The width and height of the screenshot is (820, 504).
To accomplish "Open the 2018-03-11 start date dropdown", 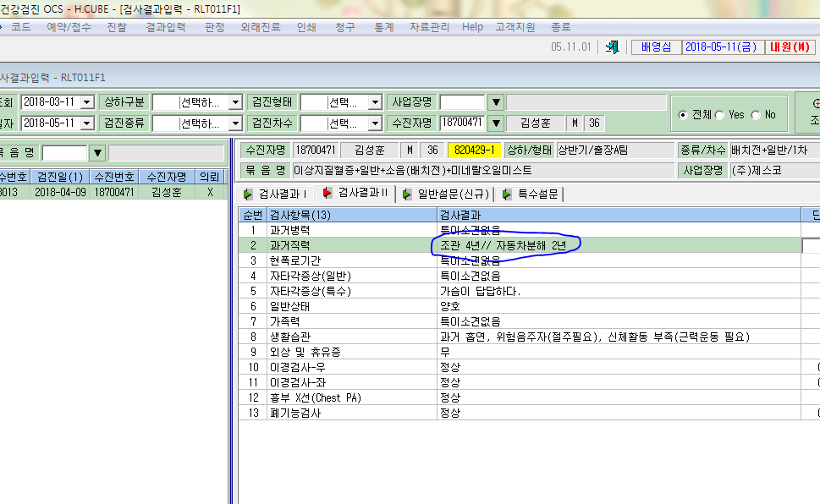I will 87,102.
